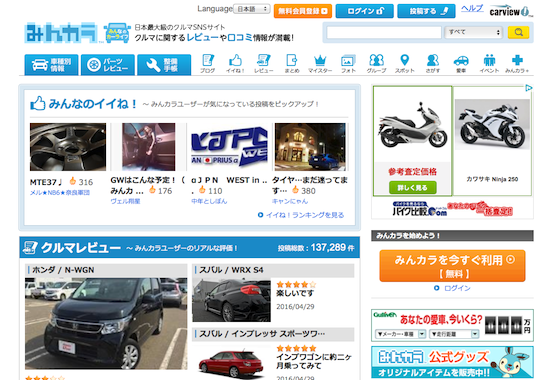Click the イイね! thumbs-up nav icon
The image size is (550, 380).
235,64
